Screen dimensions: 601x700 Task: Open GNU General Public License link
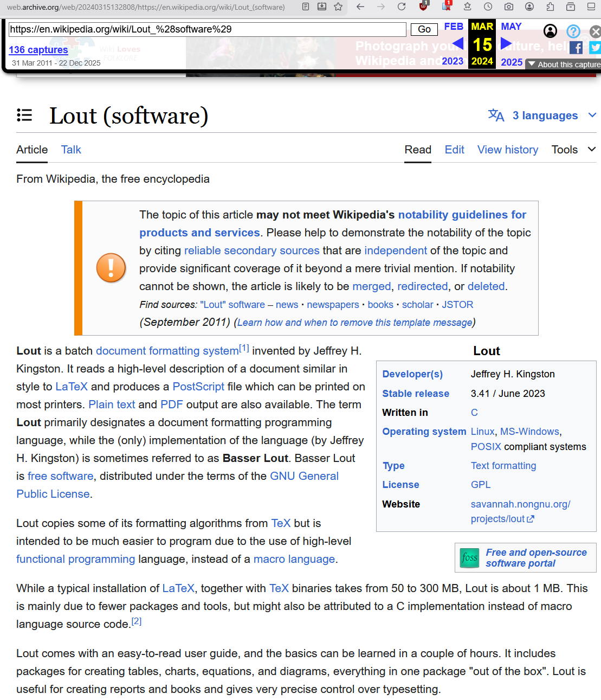click(x=178, y=485)
